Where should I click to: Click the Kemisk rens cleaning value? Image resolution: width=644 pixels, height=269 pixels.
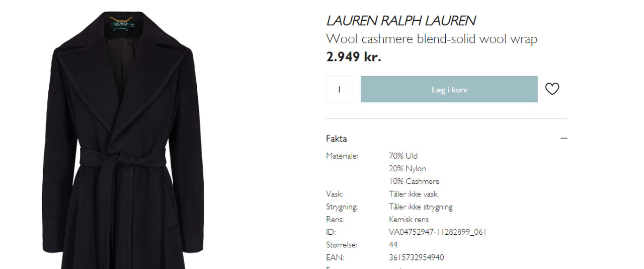[x=409, y=220]
